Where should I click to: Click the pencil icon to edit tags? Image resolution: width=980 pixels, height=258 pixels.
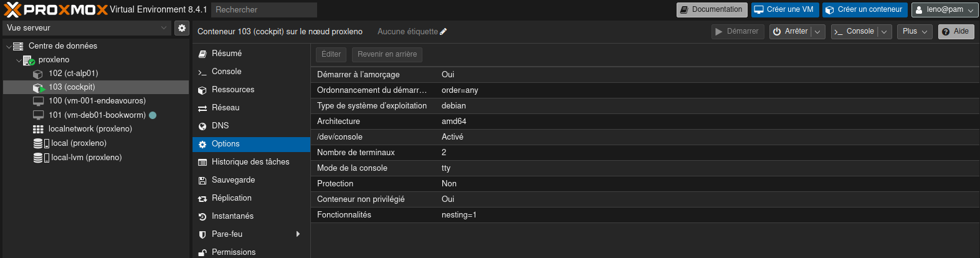[444, 32]
